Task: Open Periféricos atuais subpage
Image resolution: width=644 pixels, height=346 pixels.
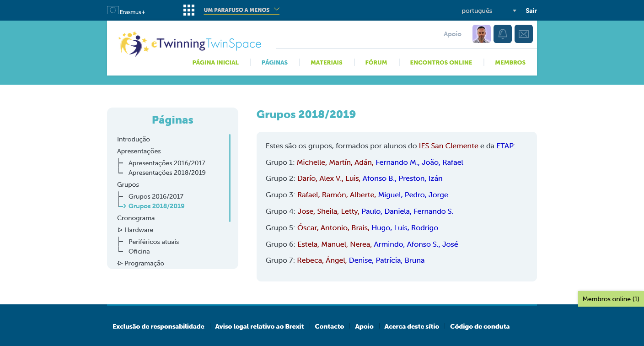Action: click(x=154, y=242)
